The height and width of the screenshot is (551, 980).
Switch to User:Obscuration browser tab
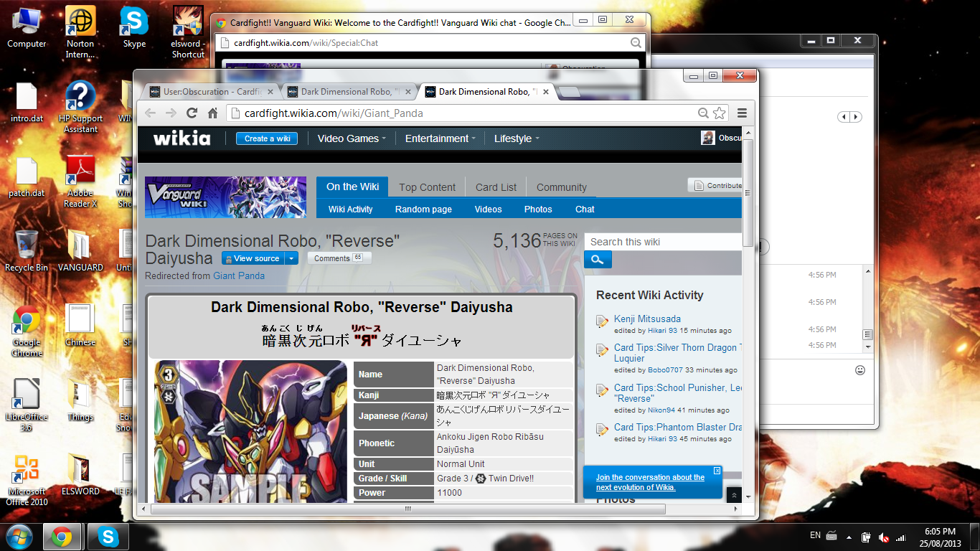coord(211,92)
